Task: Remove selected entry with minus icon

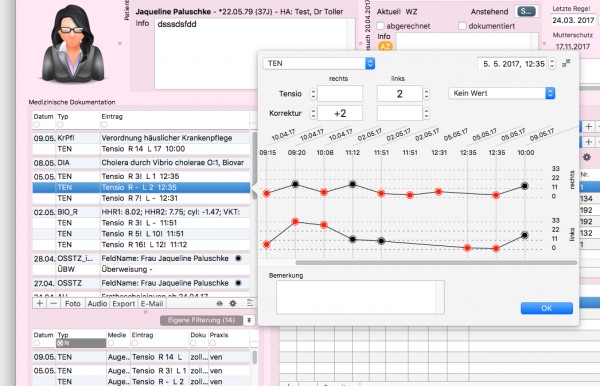Action: pos(54,303)
